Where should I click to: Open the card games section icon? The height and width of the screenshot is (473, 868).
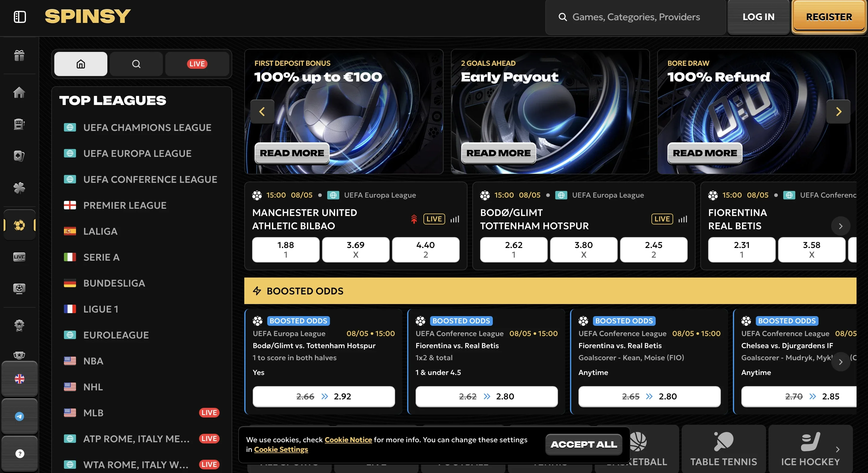coord(19,156)
